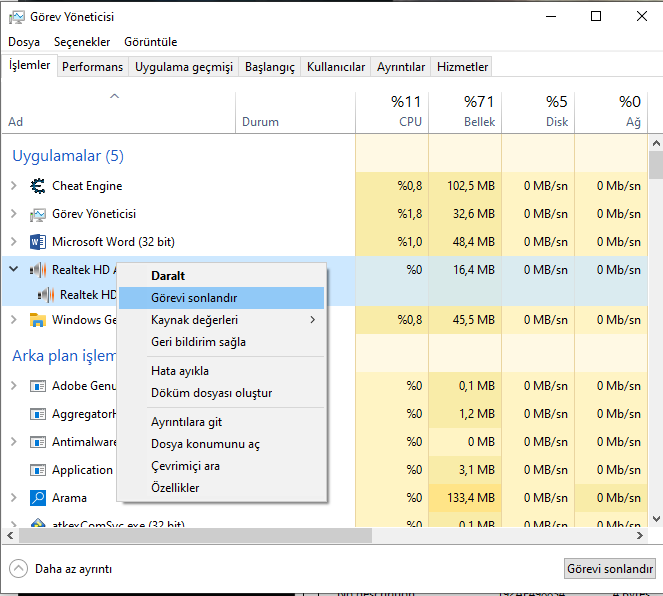The height and width of the screenshot is (596, 663).
Task: Sort by the Disk column header
Action: point(538,112)
